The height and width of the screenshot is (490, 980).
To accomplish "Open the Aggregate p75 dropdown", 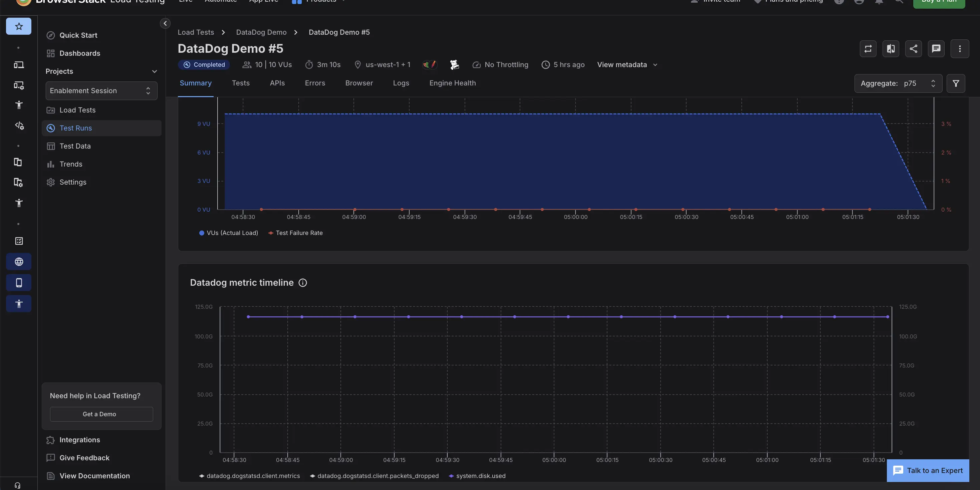I will point(898,83).
